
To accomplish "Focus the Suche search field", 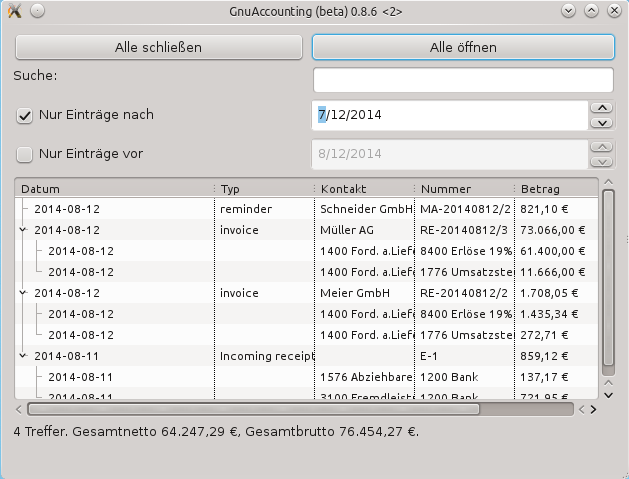I will 463,80.
